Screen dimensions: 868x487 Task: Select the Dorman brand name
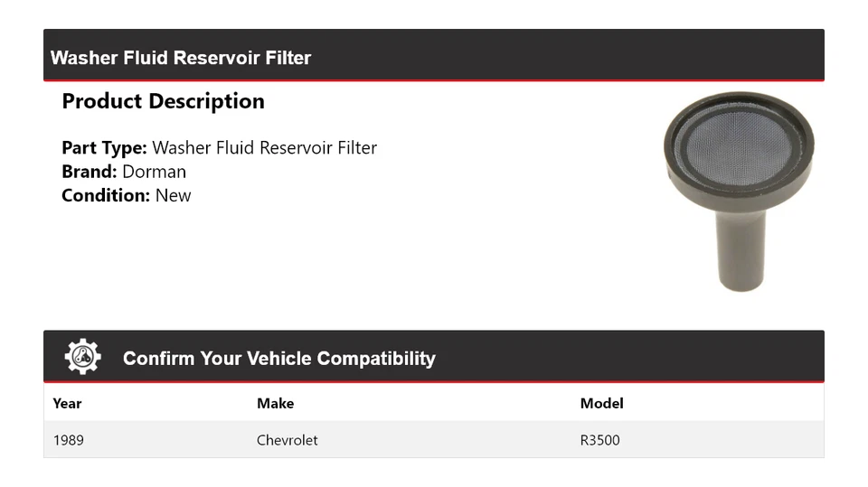click(x=154, y=172)
